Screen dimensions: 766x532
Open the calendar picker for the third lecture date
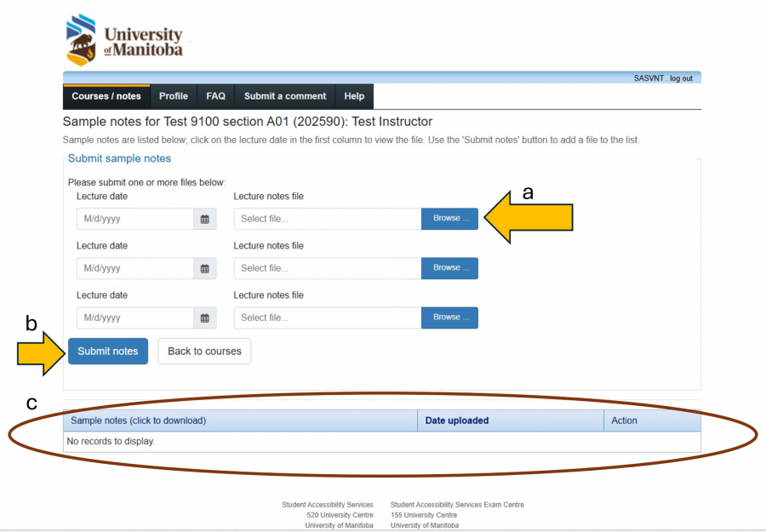[204, 317]
